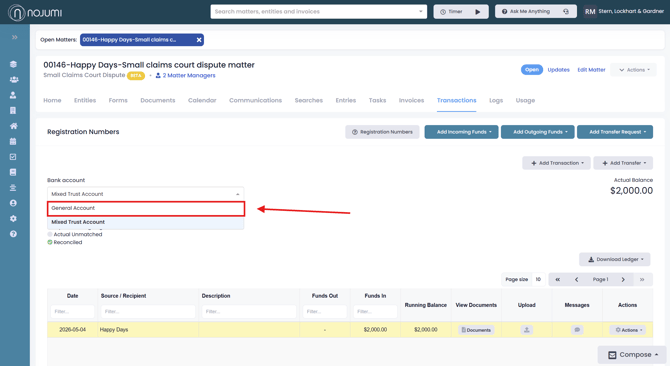Open the Updates link

point(558,70)
